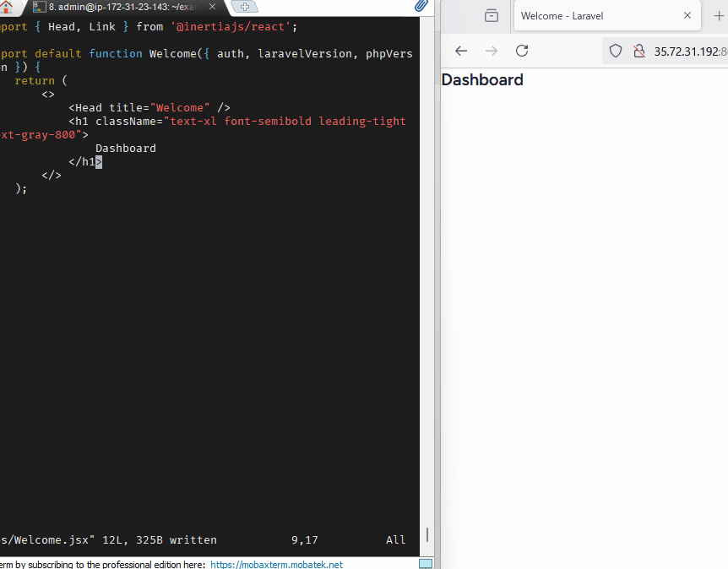Screen dimensions: 728x569
Task: Open a new MobaXterm terminal tab
Action: (245, 7)
